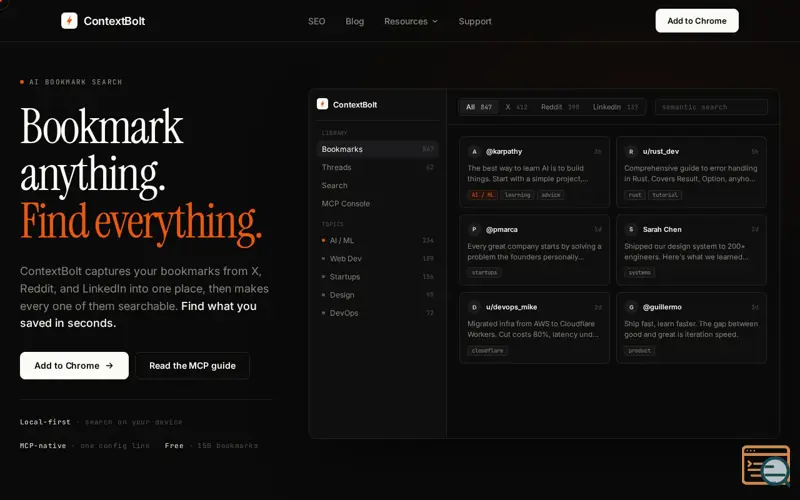This screenshot has width=800, height=500.
Task: Click the terminal widget icon at bottom right
Action: [765, 465]
